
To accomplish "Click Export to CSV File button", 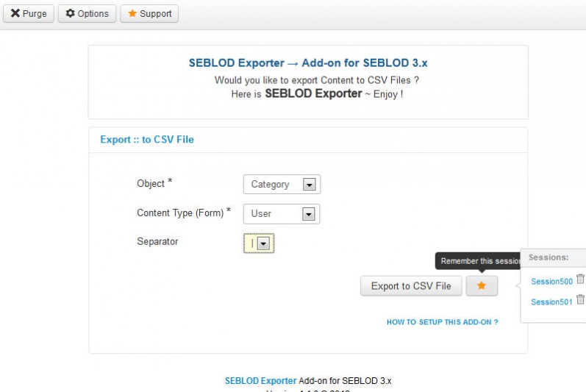I will point(411,286).
